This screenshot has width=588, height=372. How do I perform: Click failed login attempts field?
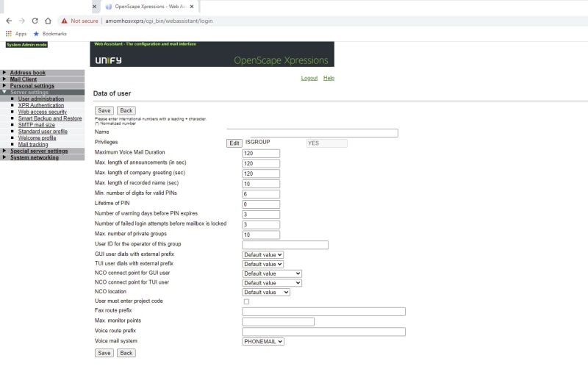261,224
